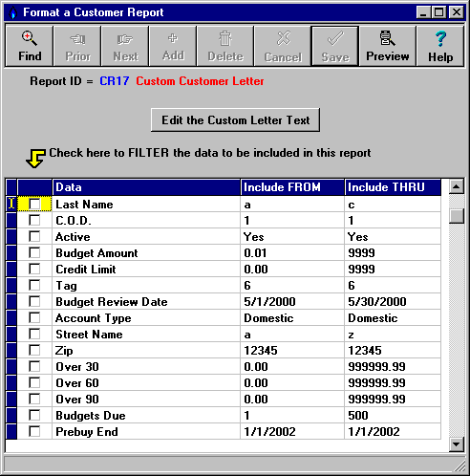Open Help with the question mark icon
470x476 pixels.
pyautogui.click(x=440, y=39)
